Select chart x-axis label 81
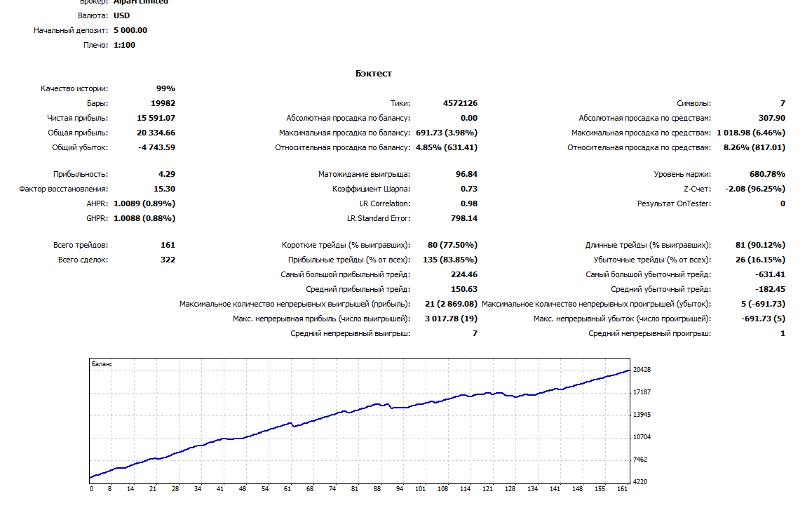Screen dimensions: 812x515 [x=355, y=488]
